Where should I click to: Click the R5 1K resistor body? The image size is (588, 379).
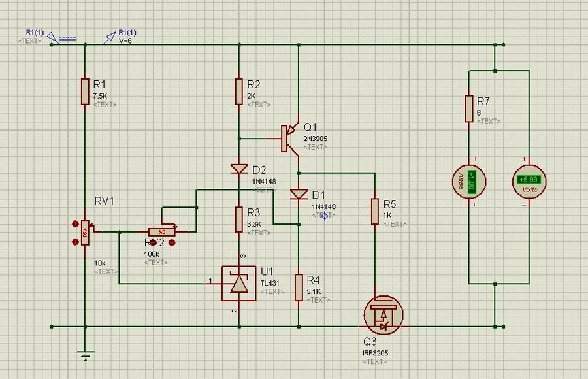(x=375, y=211)
